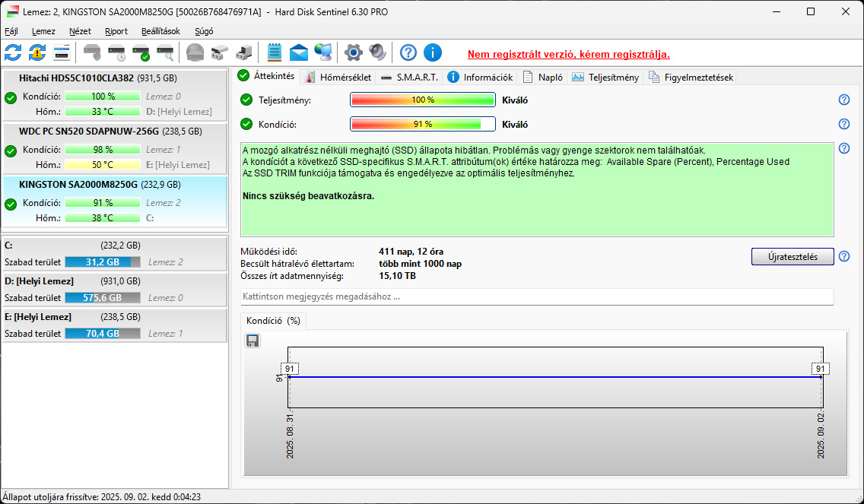This screenshot has height=504, width=864.
Task: Click the globe with monitor icon
Action: point(323,52)
